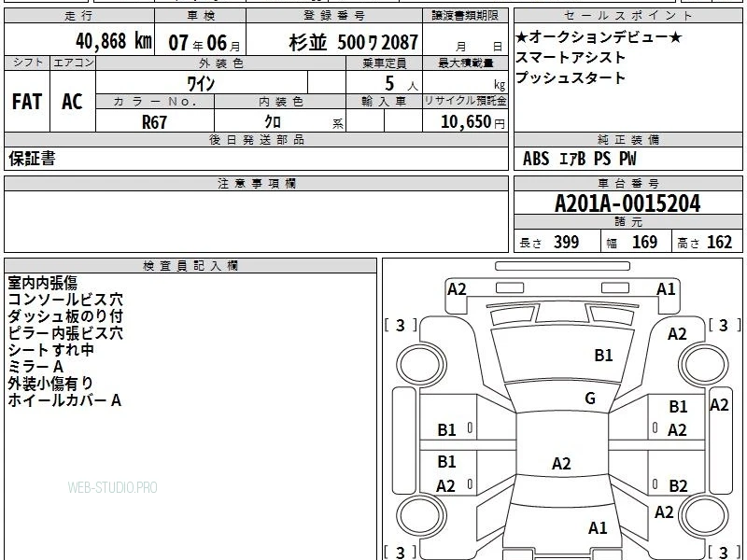Click seating capacity 5 人
This screenshot has width=747, height=560.
click(401, 84)
